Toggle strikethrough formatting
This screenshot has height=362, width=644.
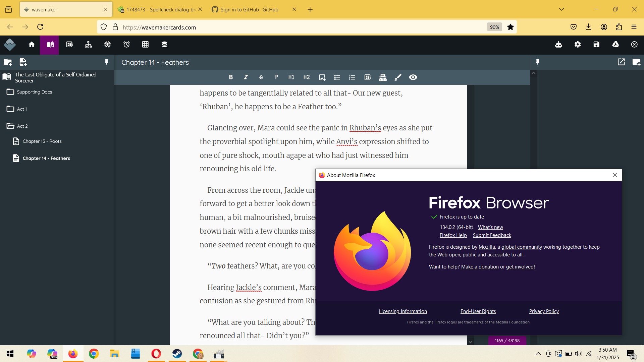pos(261,77)
